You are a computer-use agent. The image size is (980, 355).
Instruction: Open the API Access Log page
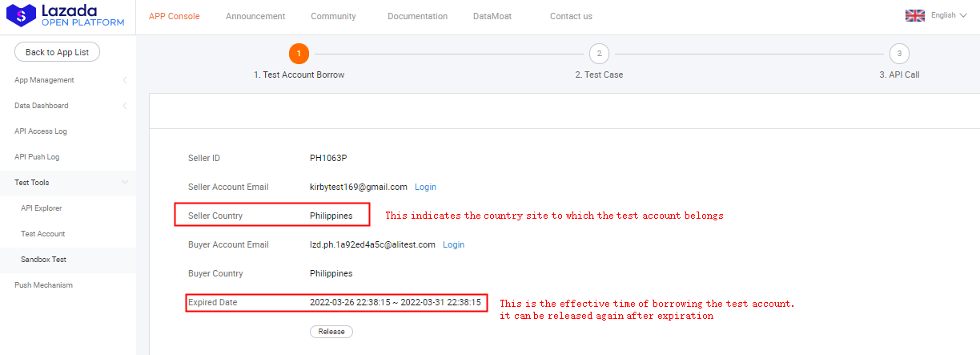click(x=41, y=131)
